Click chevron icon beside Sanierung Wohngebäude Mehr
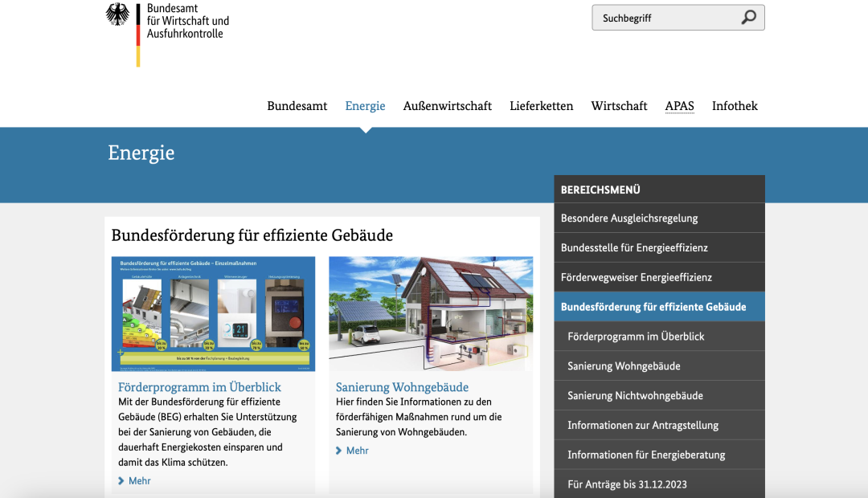The width and height of the screenshot is (868, 498). click(339, 451)
